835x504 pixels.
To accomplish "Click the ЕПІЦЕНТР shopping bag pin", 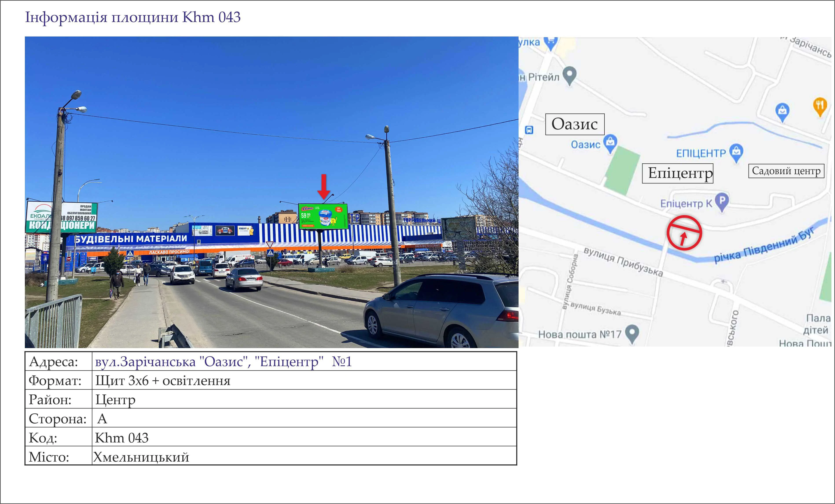I will [x=736, y=152].
